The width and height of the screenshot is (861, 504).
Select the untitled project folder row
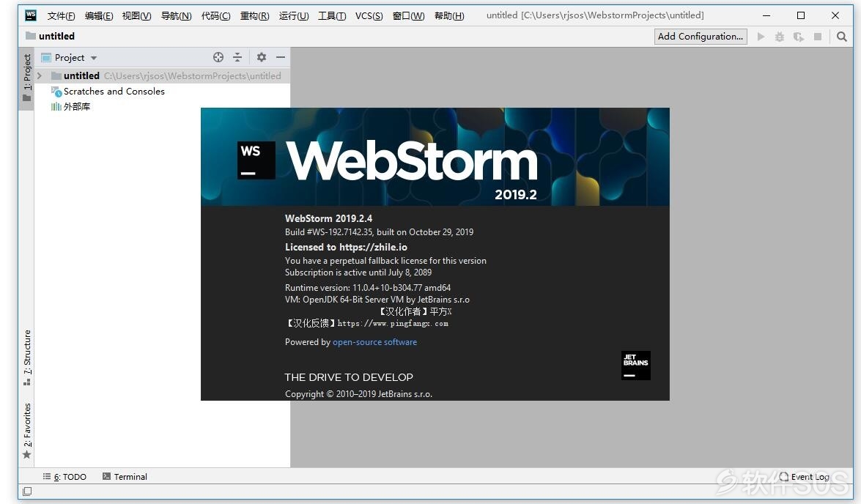pos(162,75)
